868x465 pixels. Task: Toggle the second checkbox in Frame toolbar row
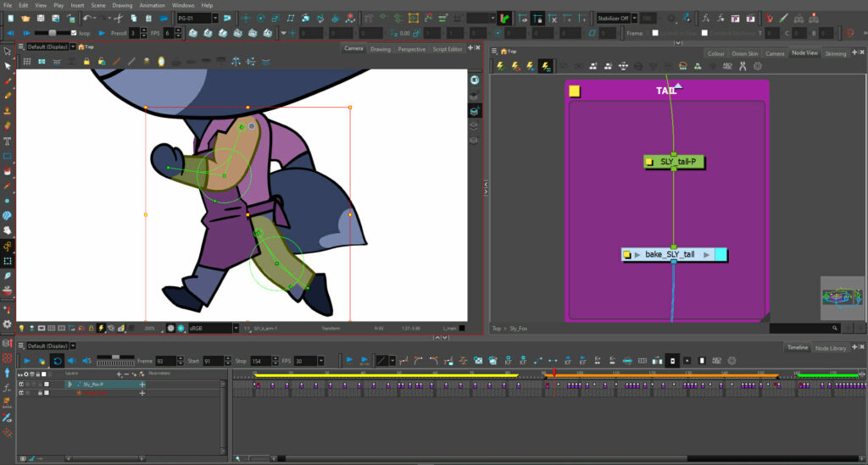click(x=704, y=33)
